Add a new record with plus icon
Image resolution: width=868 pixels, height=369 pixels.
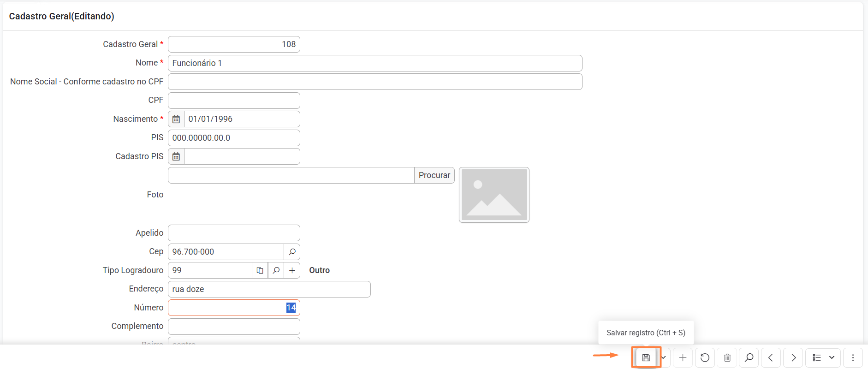683,357
